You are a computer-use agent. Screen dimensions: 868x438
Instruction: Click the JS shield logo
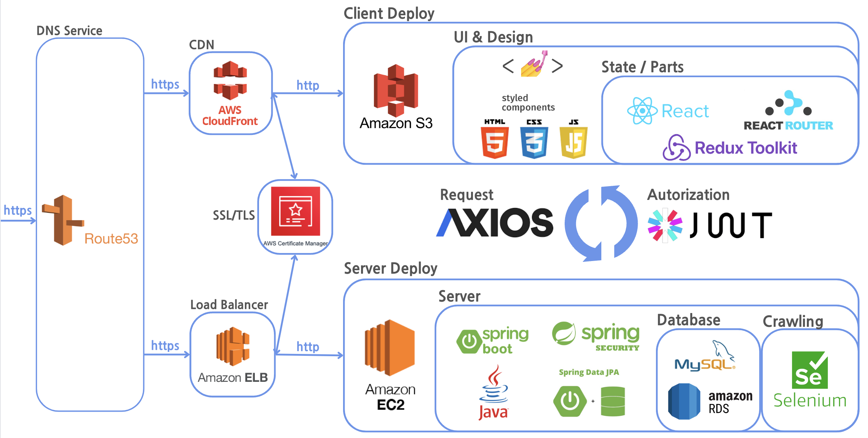pyautogui.click(x=573, y=143)
